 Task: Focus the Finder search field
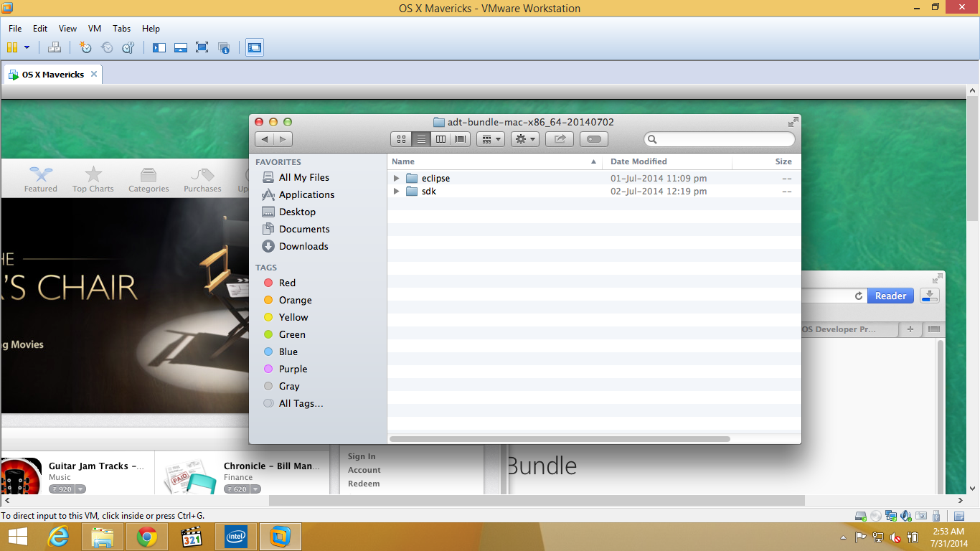pos(720,139)
